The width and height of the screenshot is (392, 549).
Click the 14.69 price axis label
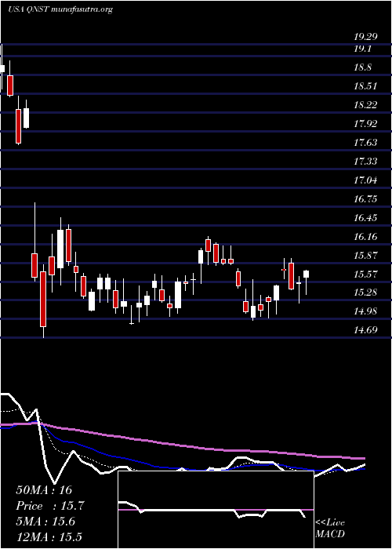[x=365, y=330]
